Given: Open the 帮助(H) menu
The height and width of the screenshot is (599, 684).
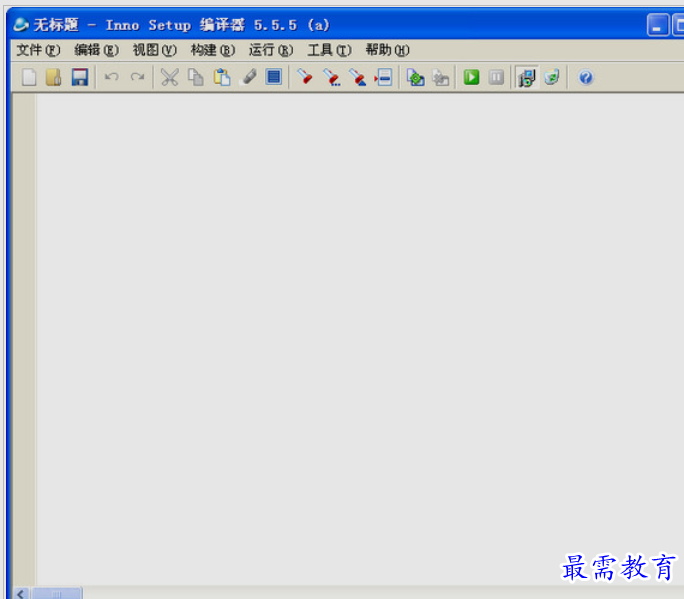Looking at the screenshot, I should coord(387,50).
